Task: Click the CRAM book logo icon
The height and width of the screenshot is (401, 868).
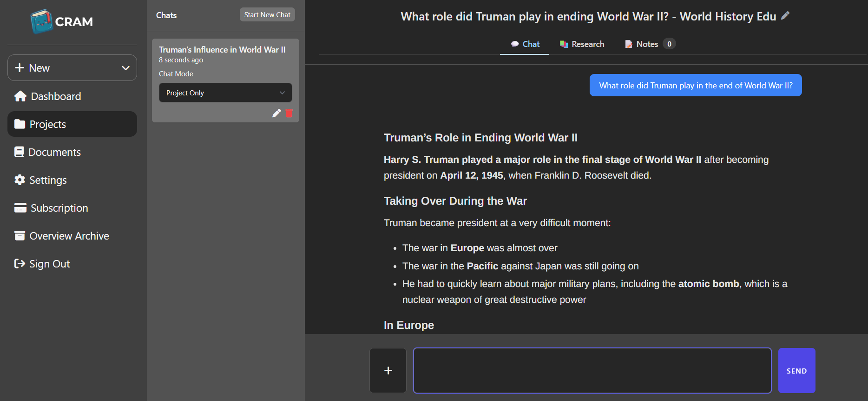Action: coord(41,21)
